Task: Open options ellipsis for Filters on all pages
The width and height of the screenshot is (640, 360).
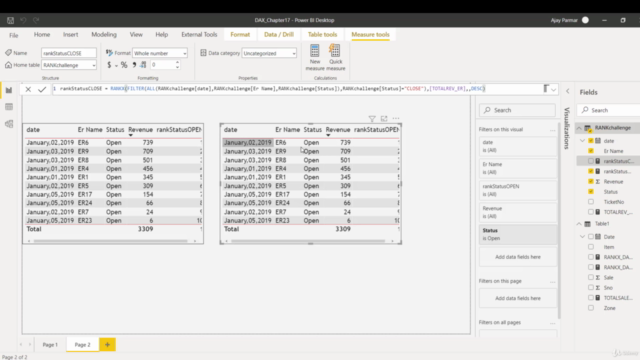Action: click(553, 323)
